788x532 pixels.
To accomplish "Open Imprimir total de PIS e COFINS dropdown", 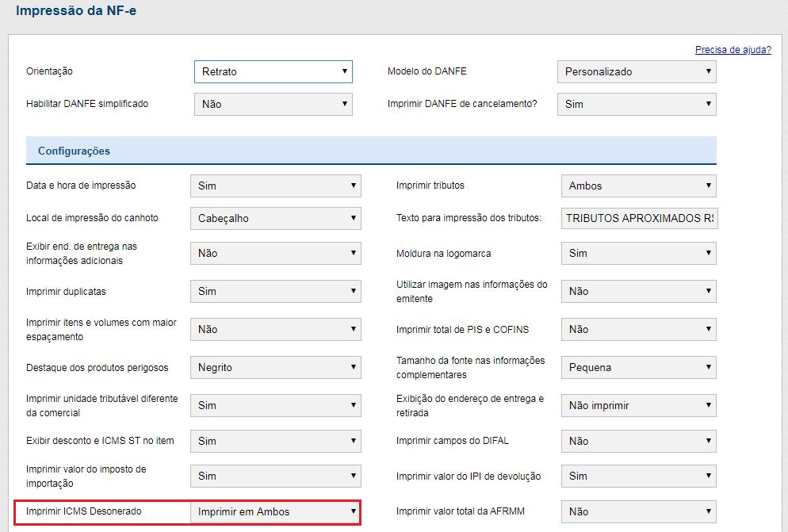I will tap(638, 329).
